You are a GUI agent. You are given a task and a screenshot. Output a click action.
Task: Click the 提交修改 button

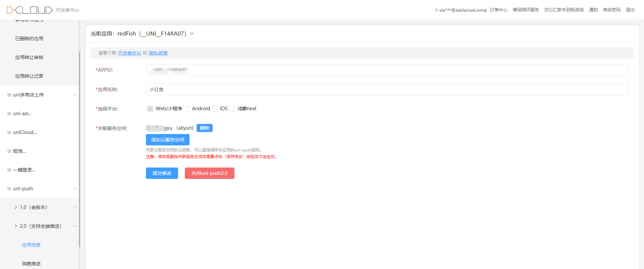coord(162,173)
